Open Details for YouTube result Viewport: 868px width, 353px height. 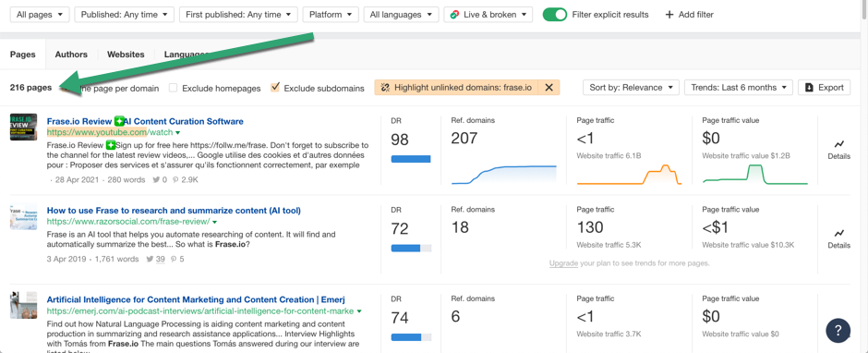point(838,150)
